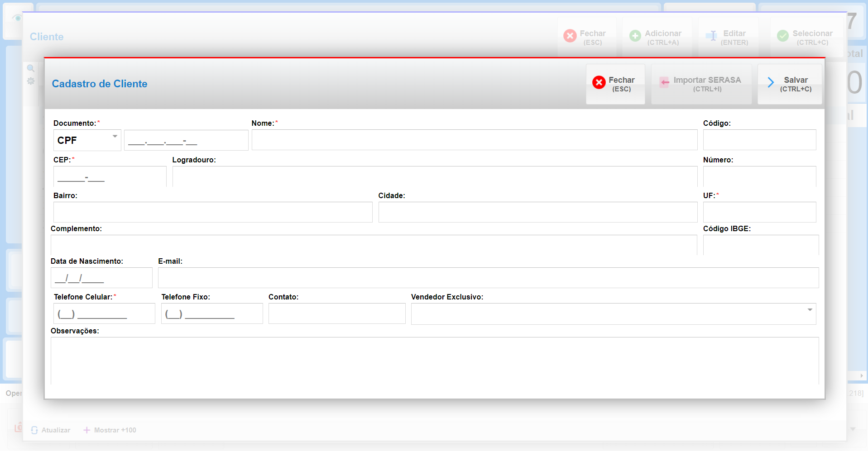Screen dimensions: 868x451
Task: Click Adicionar in the Cliente window
Action: 657,37
